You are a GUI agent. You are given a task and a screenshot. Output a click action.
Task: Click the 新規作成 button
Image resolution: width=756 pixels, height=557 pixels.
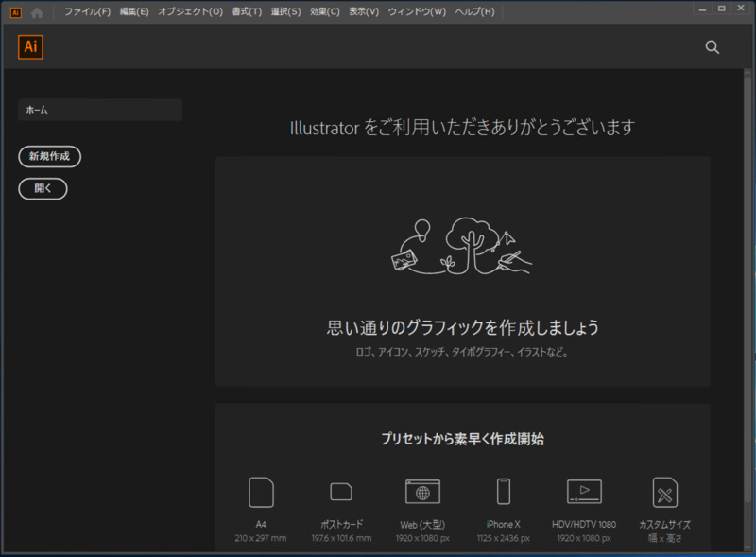pyautogui.click(x=50, y=156)
